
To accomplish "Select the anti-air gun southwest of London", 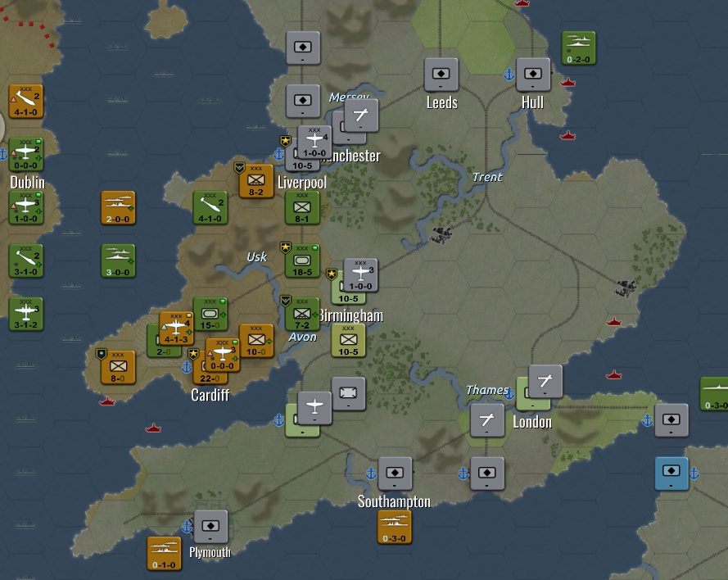I will coord(487,421).
